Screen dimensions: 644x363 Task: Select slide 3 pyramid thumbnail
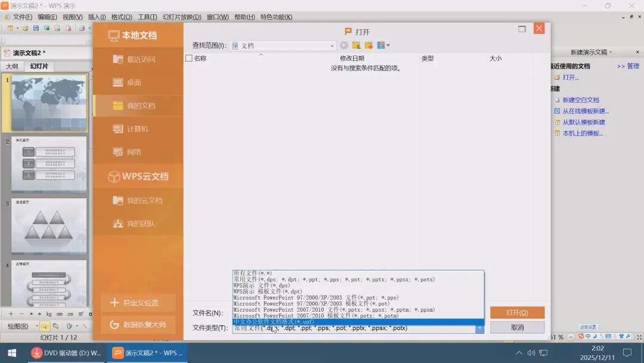(x=49, y=226)
